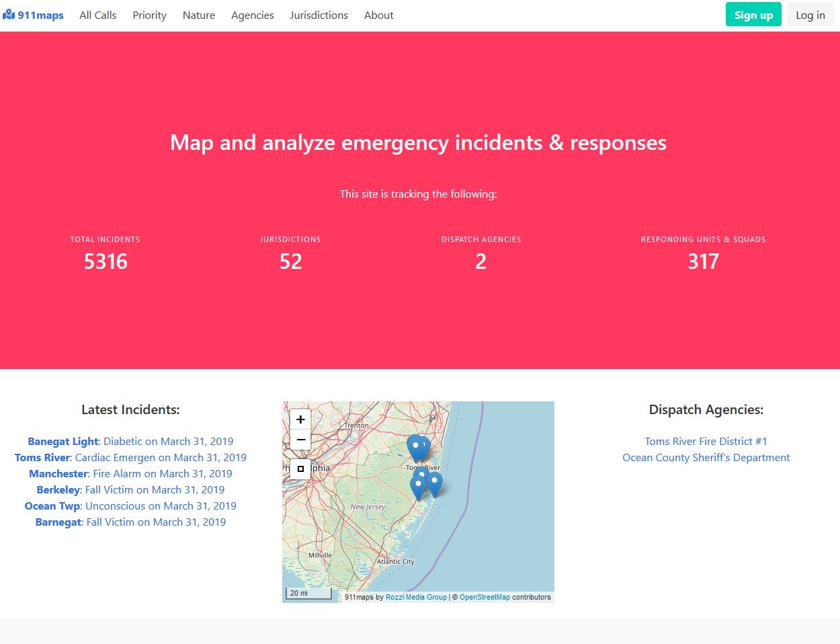View Berkeley's Fall Victim incident
840x644 pixels.
click(155, 490)
